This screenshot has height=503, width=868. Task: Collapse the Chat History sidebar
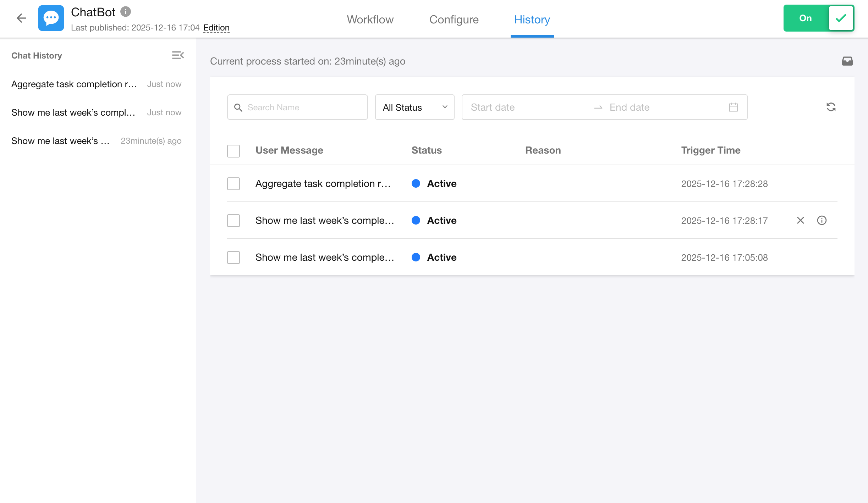[178, 55]
